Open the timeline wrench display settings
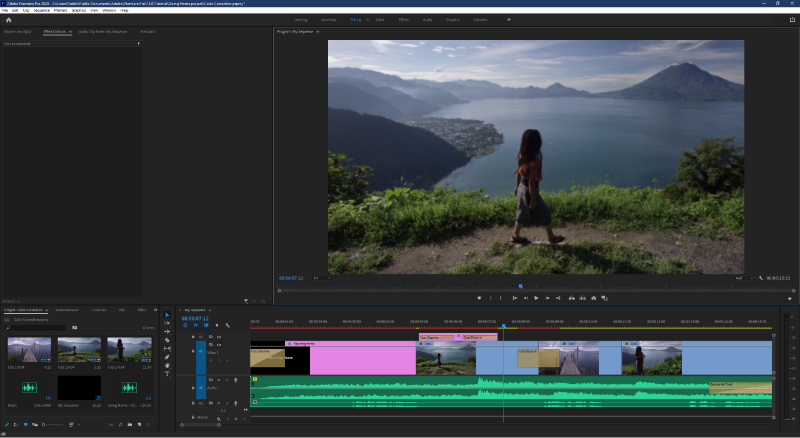 pos(228,325)
